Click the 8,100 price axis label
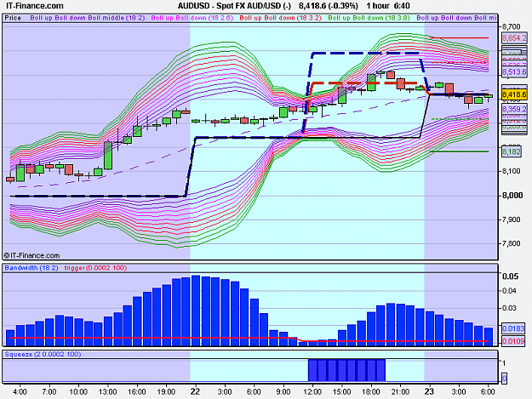Screen dimensions: 532x399 512,171
